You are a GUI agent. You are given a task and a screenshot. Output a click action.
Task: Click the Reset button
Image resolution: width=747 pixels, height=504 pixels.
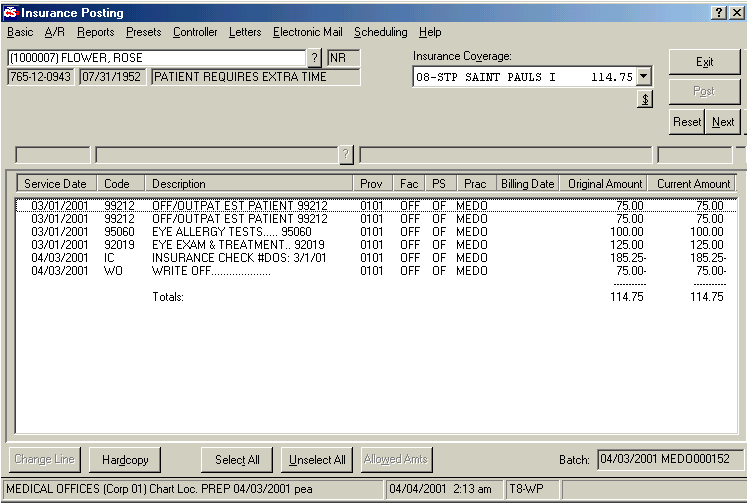pyautogui.click(x=686, y=122)
